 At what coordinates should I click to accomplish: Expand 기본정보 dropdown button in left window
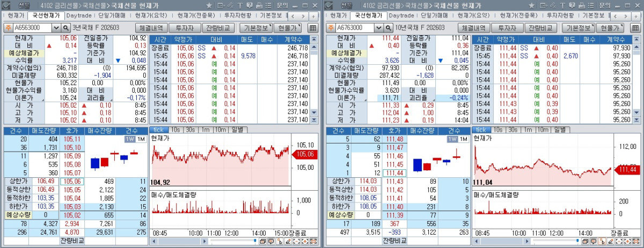(x=255, y=28)
